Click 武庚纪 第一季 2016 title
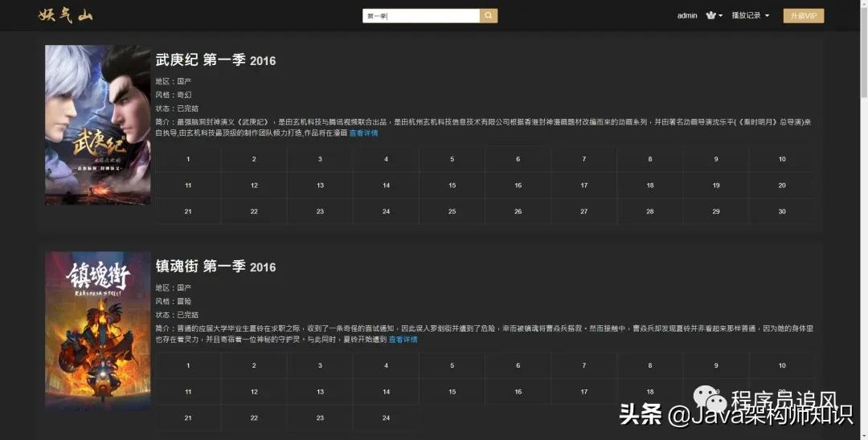The width and height of the screenshot is (868, 440). (x=215, y=59)
